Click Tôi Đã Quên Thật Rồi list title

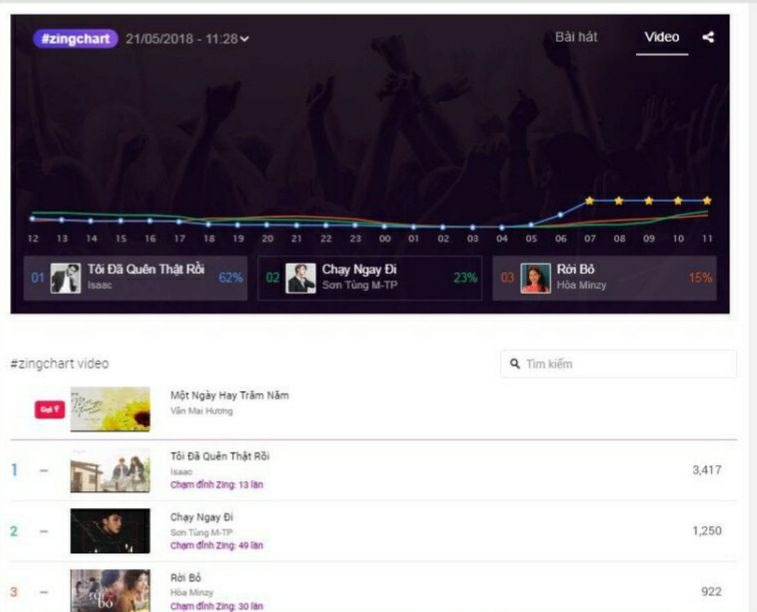click(220, 456)
